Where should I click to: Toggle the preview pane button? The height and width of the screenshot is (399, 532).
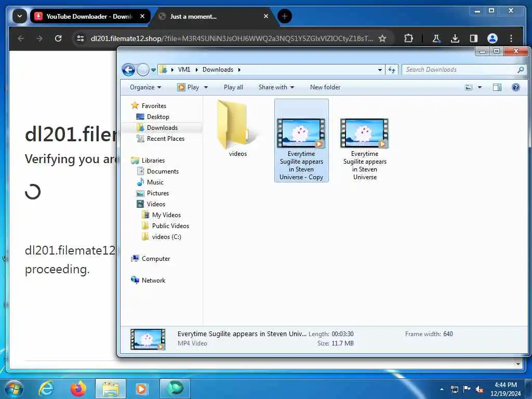497,87
